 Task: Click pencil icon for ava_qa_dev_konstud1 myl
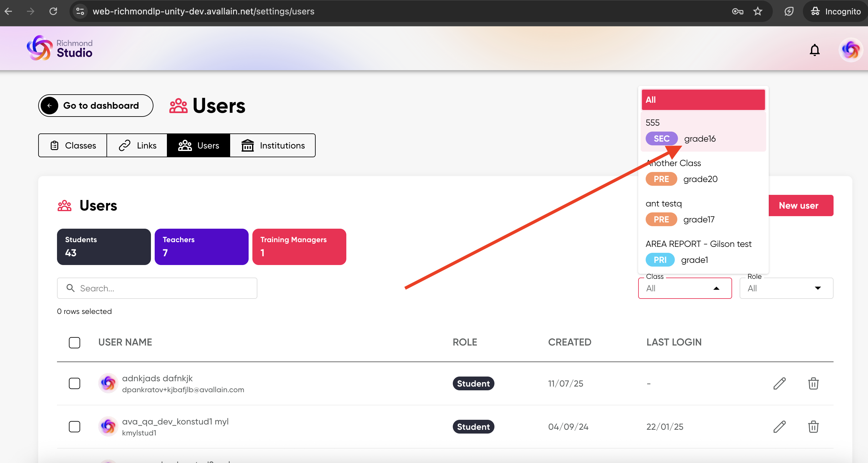(779, 427)
